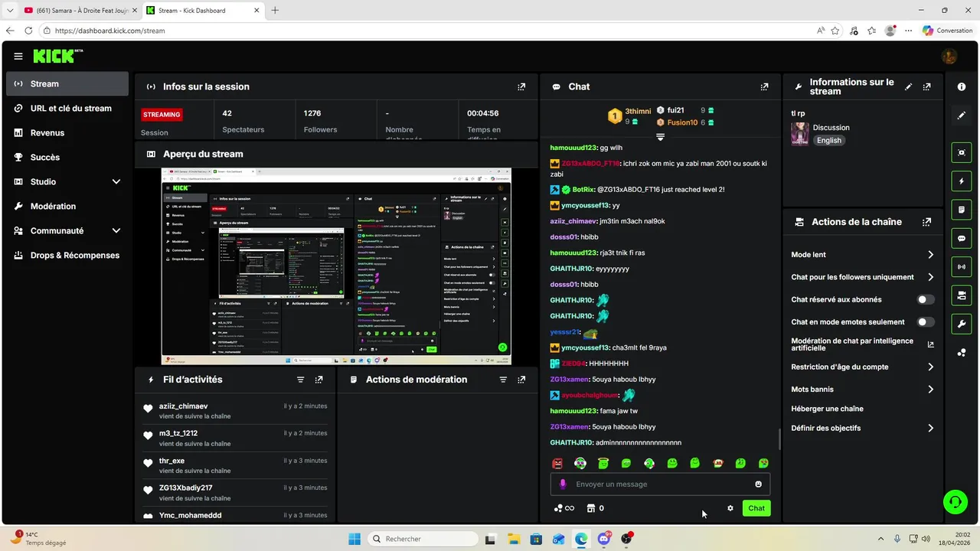Pop out the Infos sur la session panel
This screenshot has height=551, width=980.
pos(521,87)
